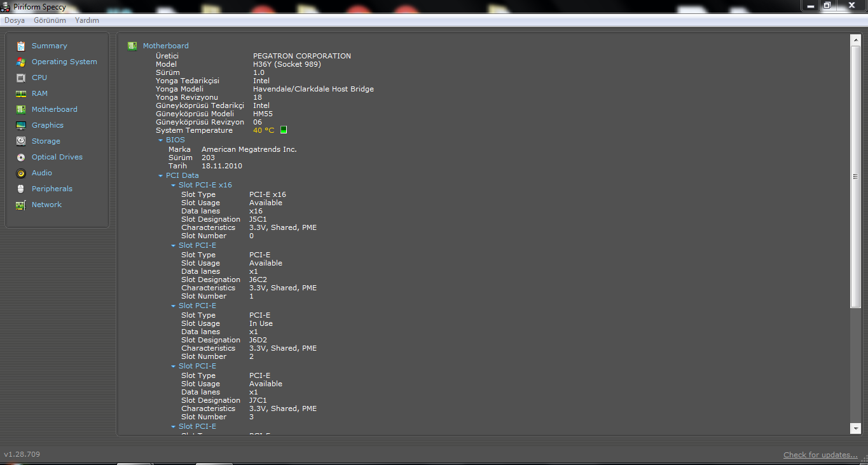
Task: Open the Summary section
Action: tap(49, 46)
